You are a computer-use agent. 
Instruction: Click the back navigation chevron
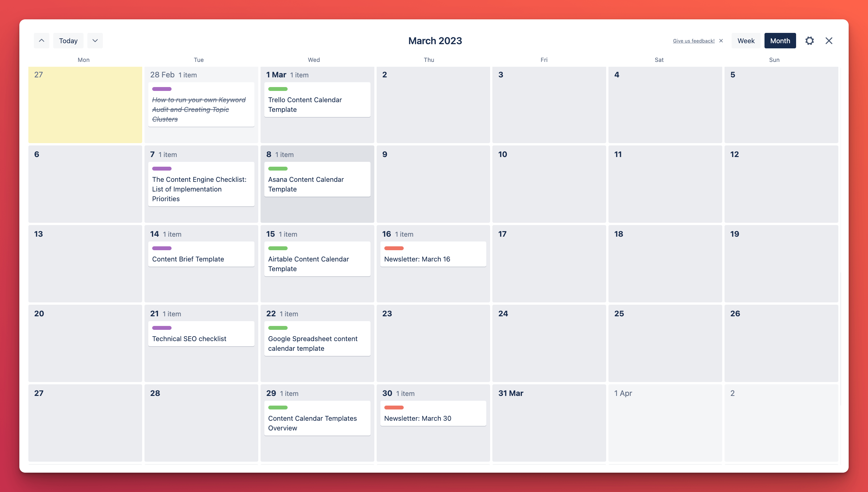(x=41, y=41)
